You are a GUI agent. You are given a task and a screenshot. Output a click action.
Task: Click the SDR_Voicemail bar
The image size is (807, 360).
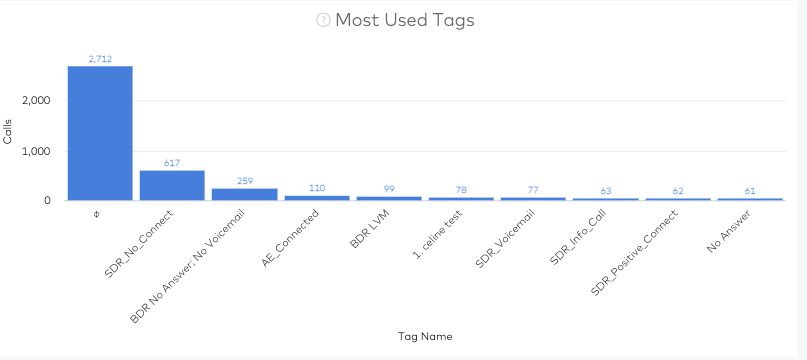(x=533, y=199)
